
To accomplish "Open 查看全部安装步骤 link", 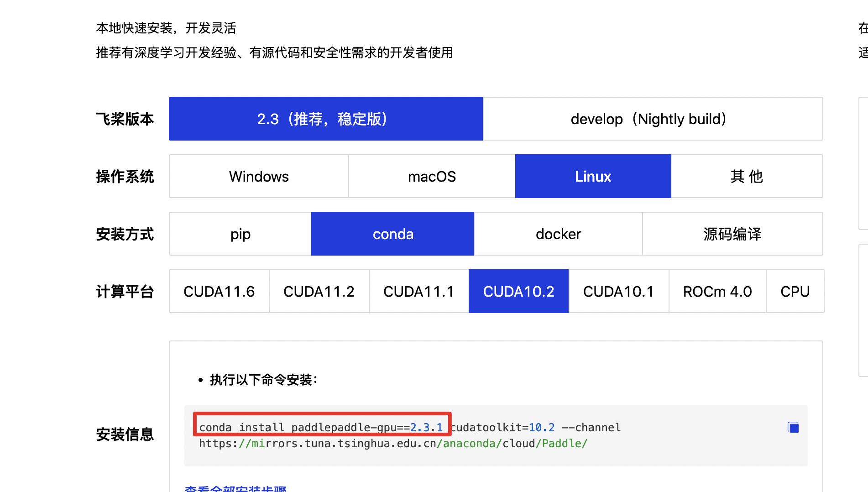I will [235, 488].
